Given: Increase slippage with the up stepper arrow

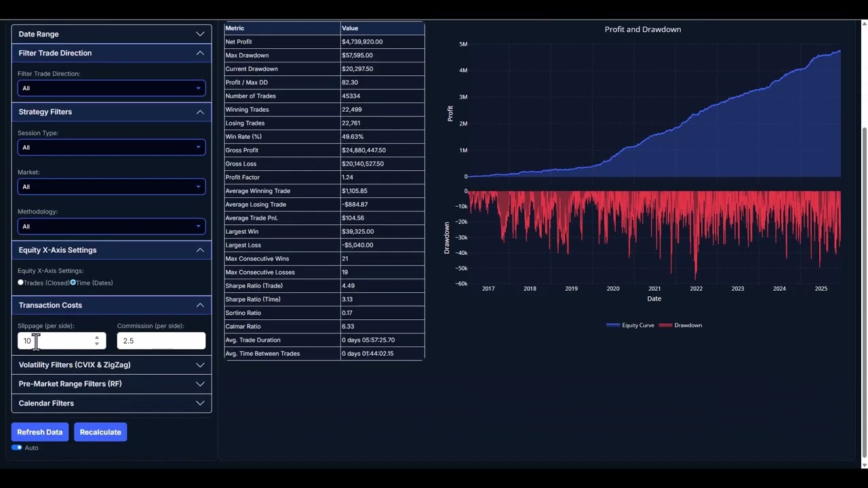Looking at the screenshot, I should point(97,338).
